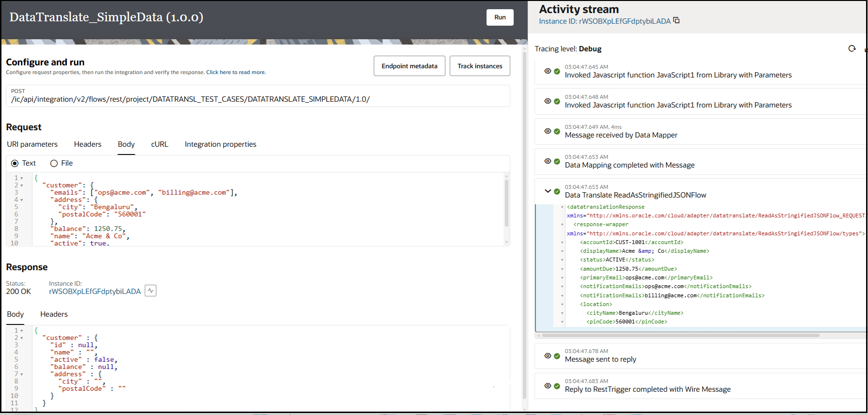This screenshot has height=415, width=868.
Task: Open Integration properties tab
Action: (x=220, y=144)
